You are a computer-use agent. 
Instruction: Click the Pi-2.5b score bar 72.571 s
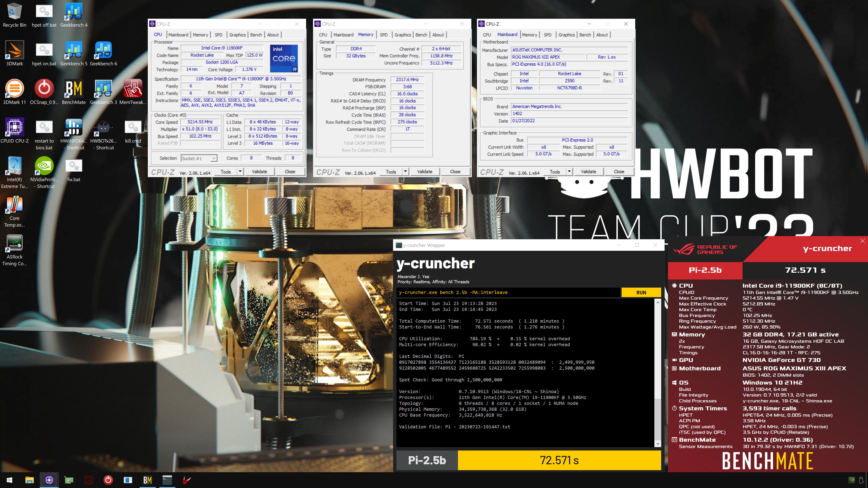click(559, 460)
